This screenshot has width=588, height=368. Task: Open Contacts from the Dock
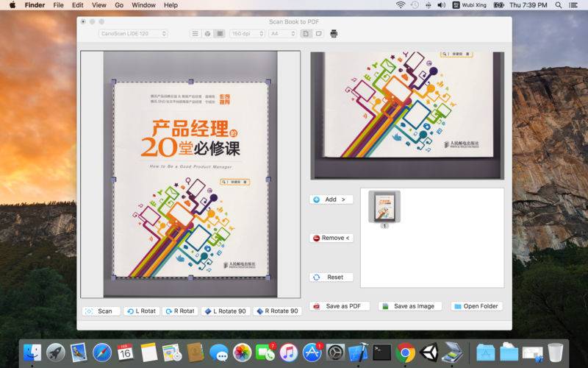196,353
